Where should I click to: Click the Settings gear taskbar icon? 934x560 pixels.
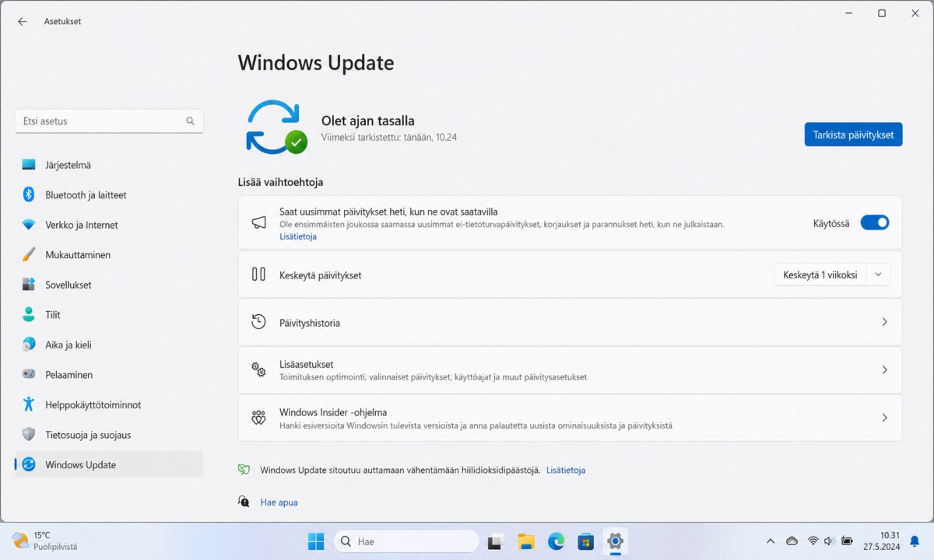pyautogui.click(x=615, y=541)
